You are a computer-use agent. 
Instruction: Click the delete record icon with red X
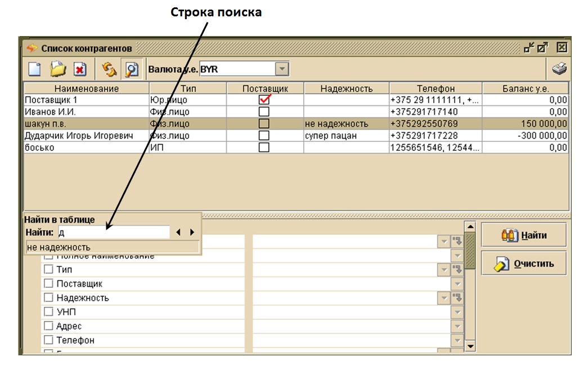click(x=79, y=69)
